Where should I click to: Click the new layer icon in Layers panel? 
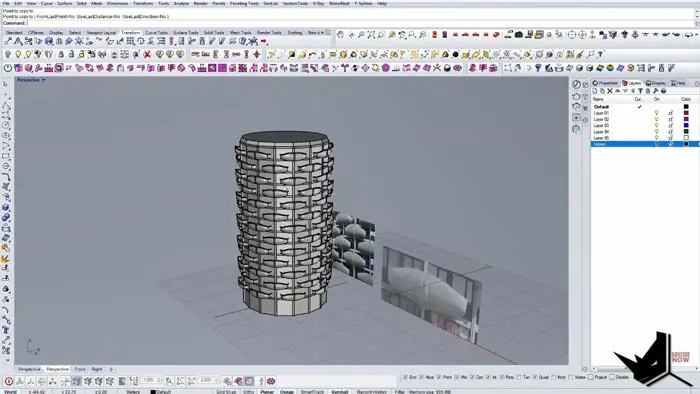tap(595, 91)
